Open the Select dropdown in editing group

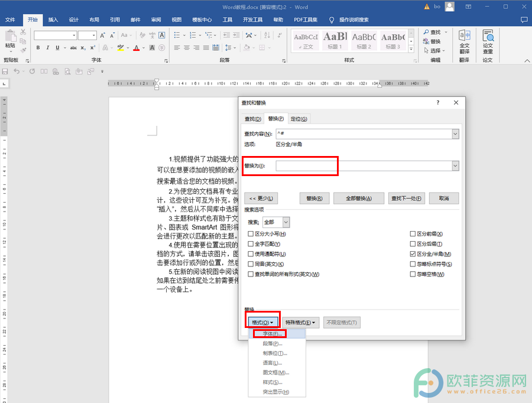(434, 51)
